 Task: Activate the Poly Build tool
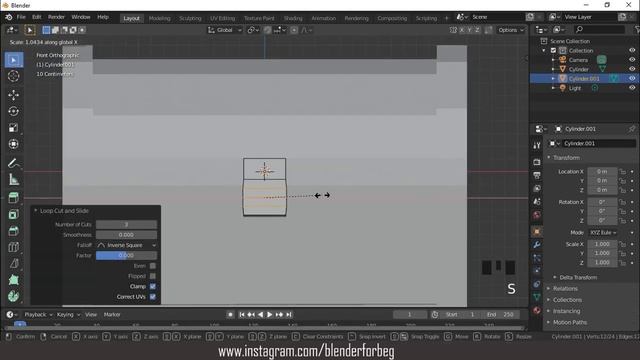13,280
